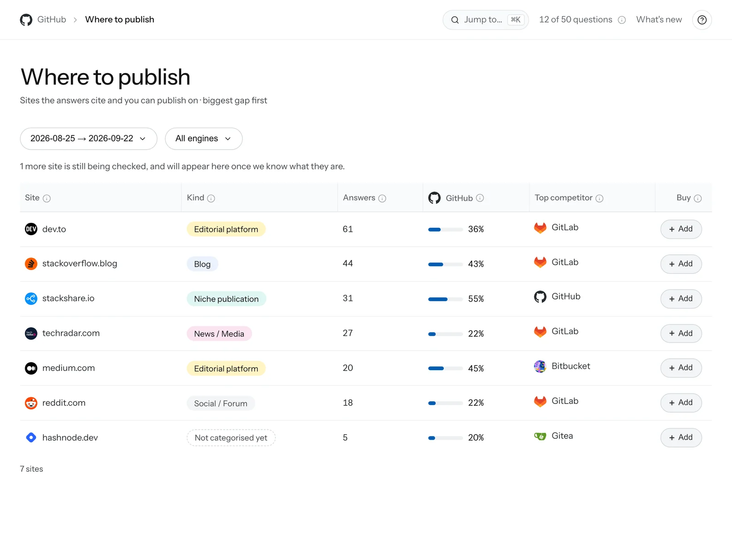This screenshot has width=732, height=560.
Task: Click the info icon beside 12 of 50 questions
Action: [x=622, y=20]
